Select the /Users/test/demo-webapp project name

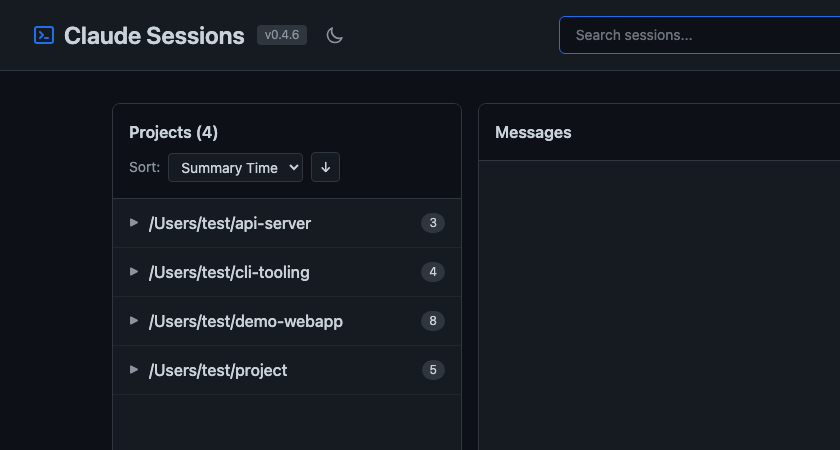(x=246, y=321)
